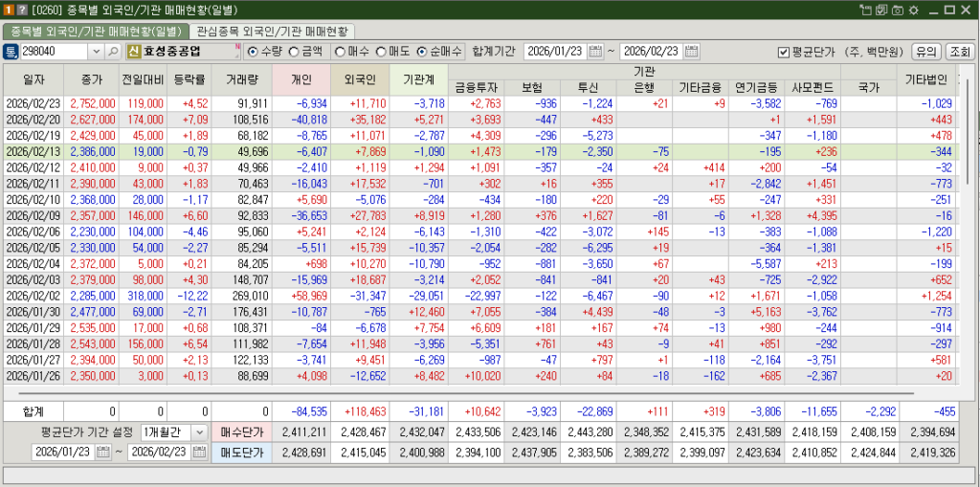Click the screen capture camera icon

click(x=897, y=9)
